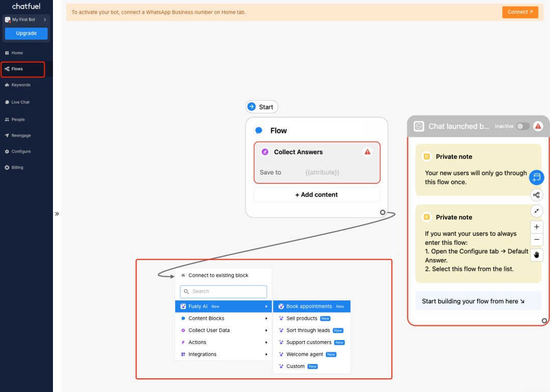The width and height of the screenshot is (550, 392).
Task: Click the first Private note icon
Action: (x=427, y=156)
